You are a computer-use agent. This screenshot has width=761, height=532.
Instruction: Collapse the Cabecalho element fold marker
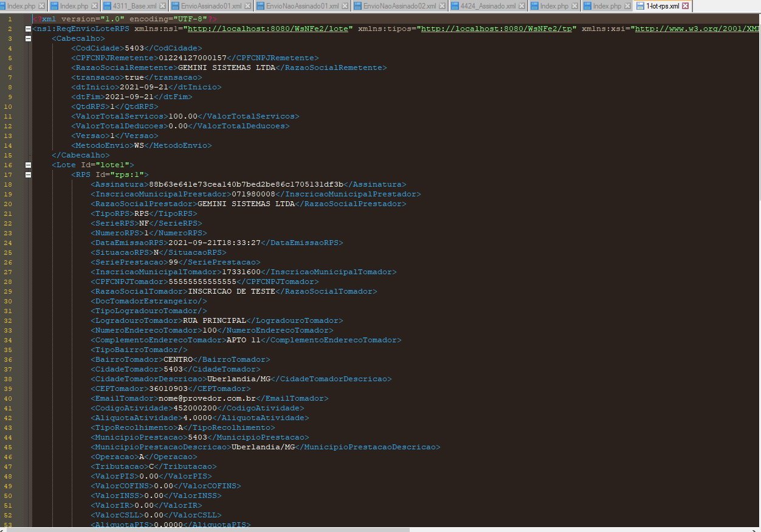point(28,38)
